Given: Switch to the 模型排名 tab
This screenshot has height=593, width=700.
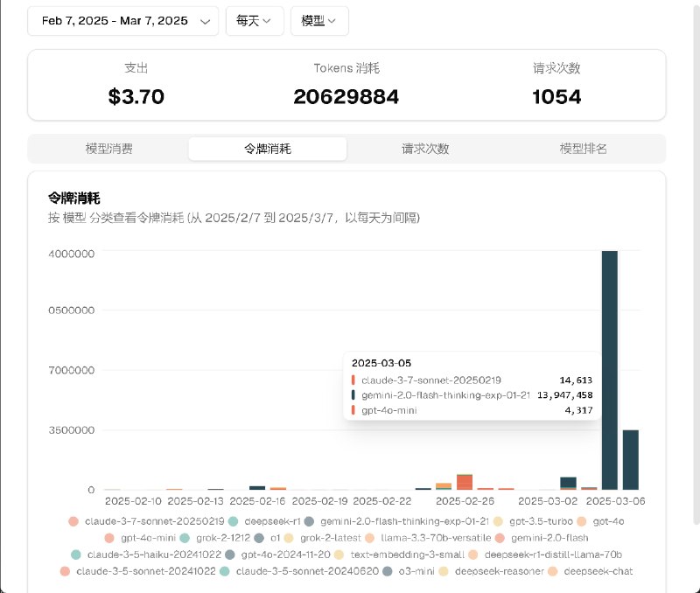Looking at the screenshot, I should (583, 149).
